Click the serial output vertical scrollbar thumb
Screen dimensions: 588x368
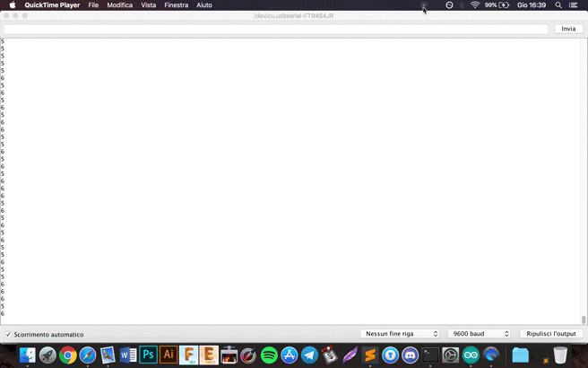pyautogui.click(x=584, y=320)
